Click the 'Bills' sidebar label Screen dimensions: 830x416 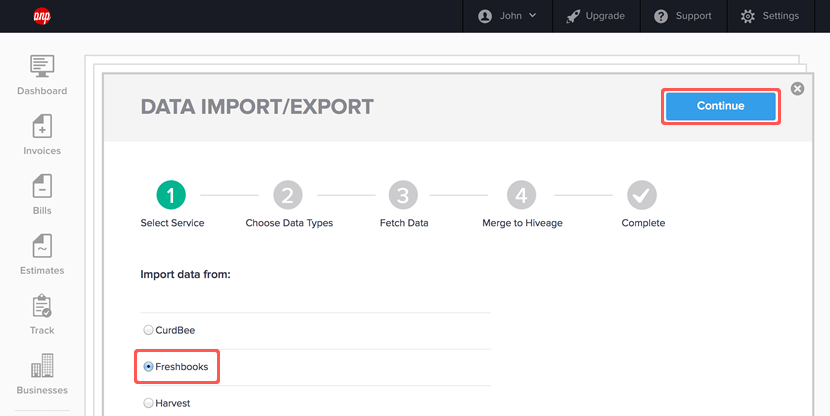click(x=42, y=211)
